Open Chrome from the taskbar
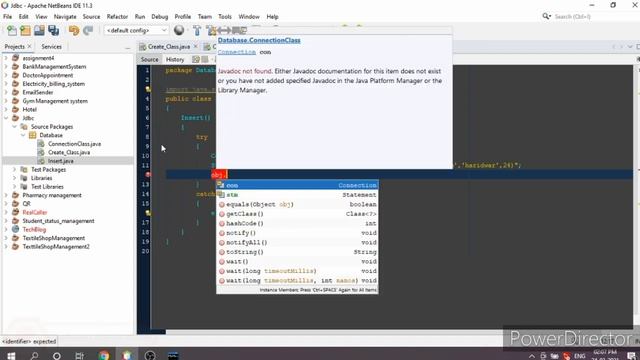The width and height of the screenshot is (640, 360). [x=104, y=356]
